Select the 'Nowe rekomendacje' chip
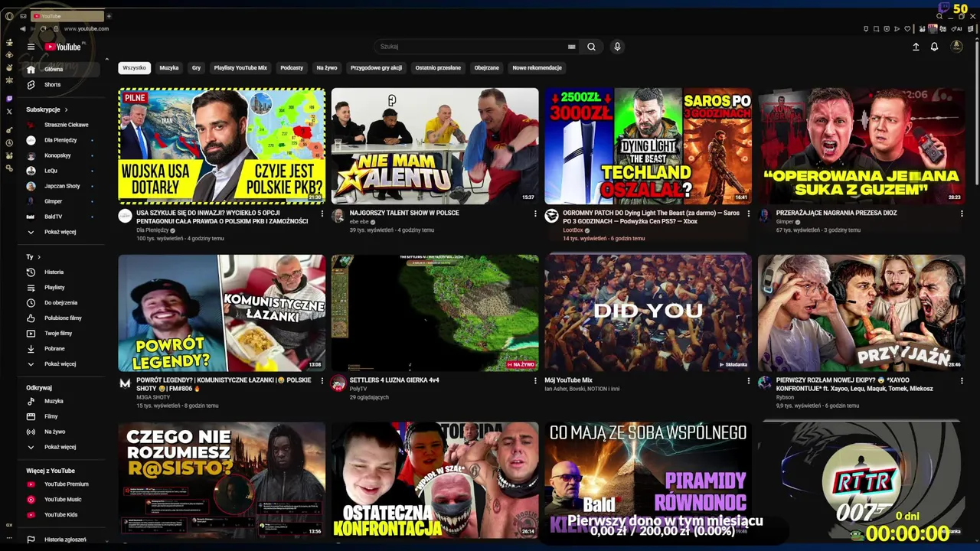980x551 pixels. coord(537,68)
